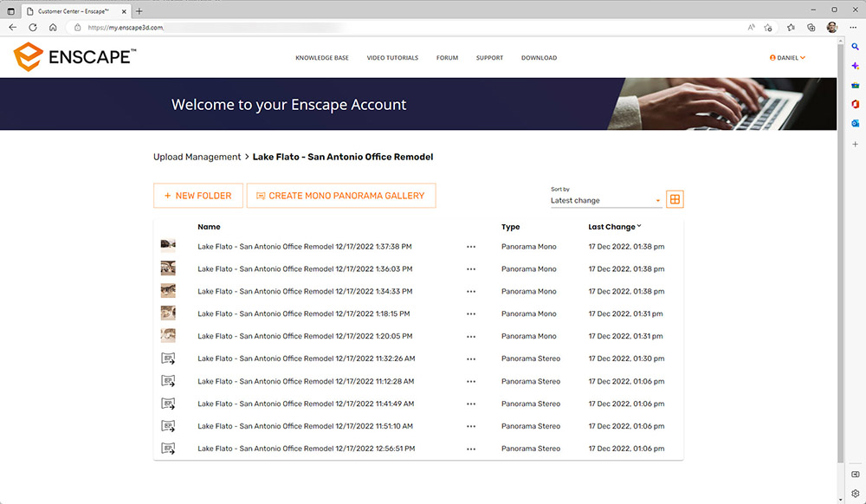Open the Support page
The image size is (866, 504).
coord(490,58)
